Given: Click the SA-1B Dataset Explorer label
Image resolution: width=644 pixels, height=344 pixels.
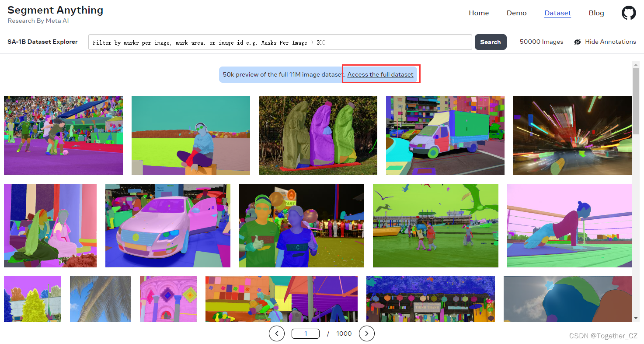Looking at the screenshot, I should [x=42, y=42].
